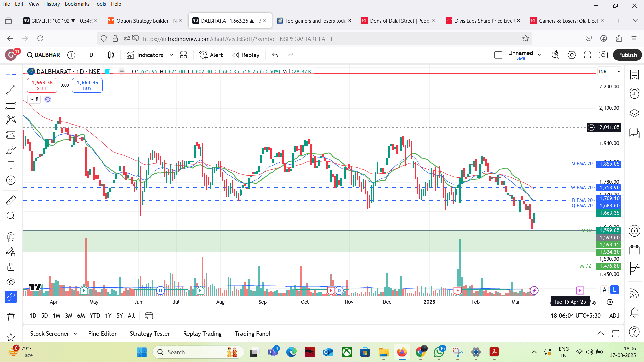644x362 pixels.
Task: Open the notifications bell panel
Action: coord(634,313)
